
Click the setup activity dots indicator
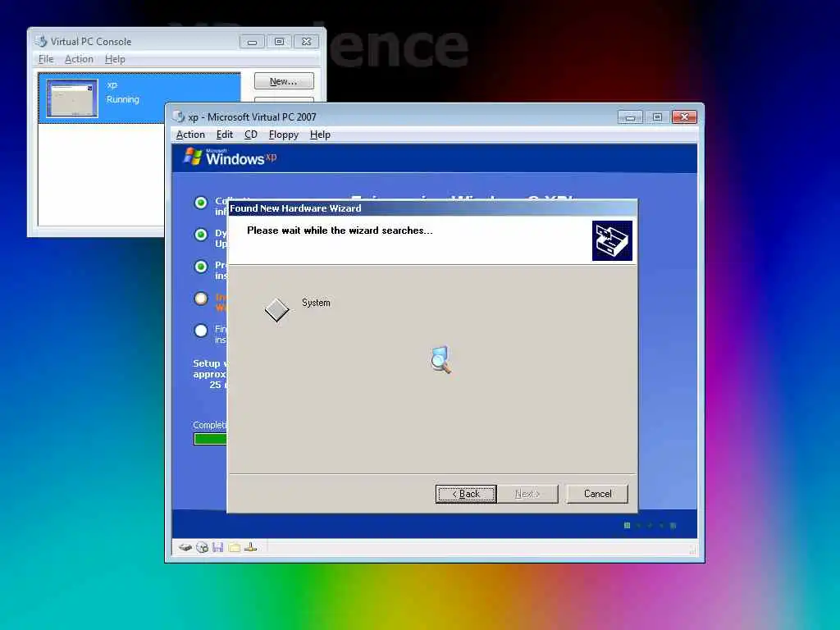pyautogui.click(x=650, y=526)
